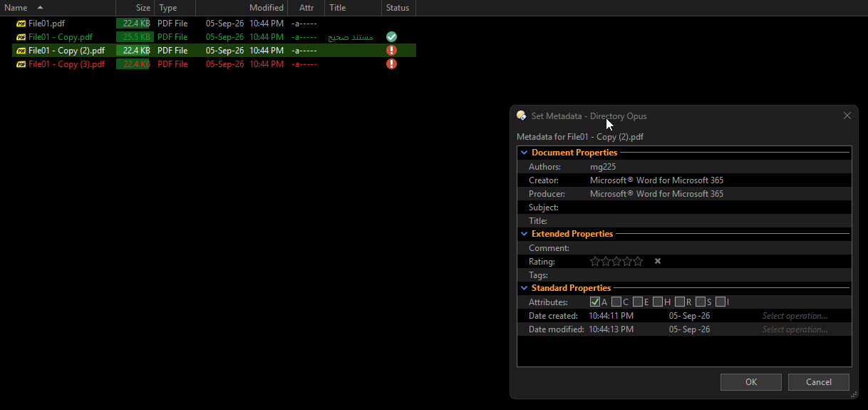Click the Set Metadata dialog title icon

[x=522, y=116]
